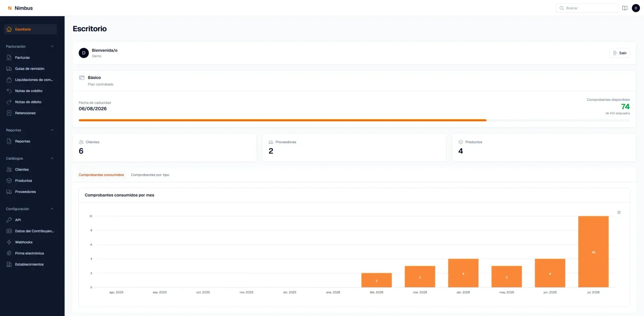Click the Clientes card icon

pos(81,142)
